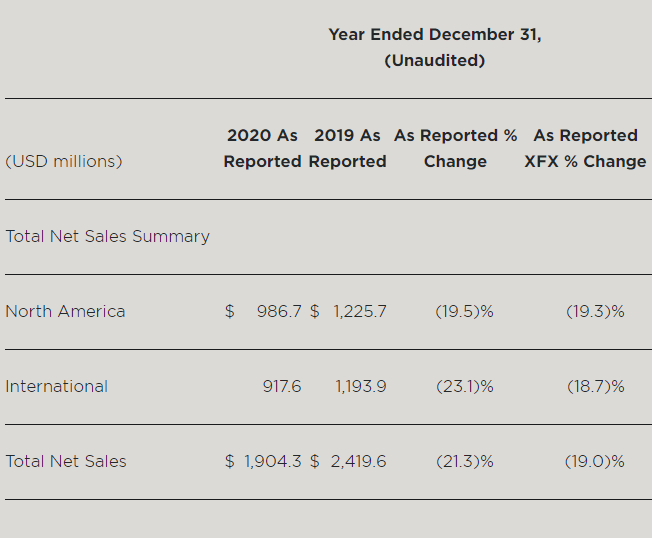Click the "International" row label
The height and width of the screenshot is (538, 652).
point(56,386)
